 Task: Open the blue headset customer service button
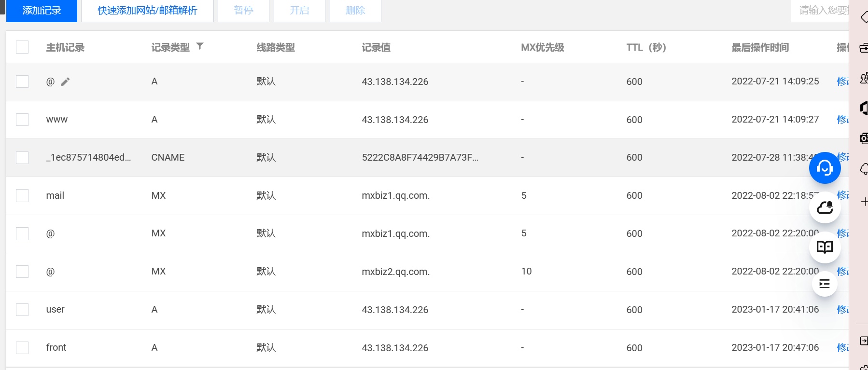click(x=825, y=168)
